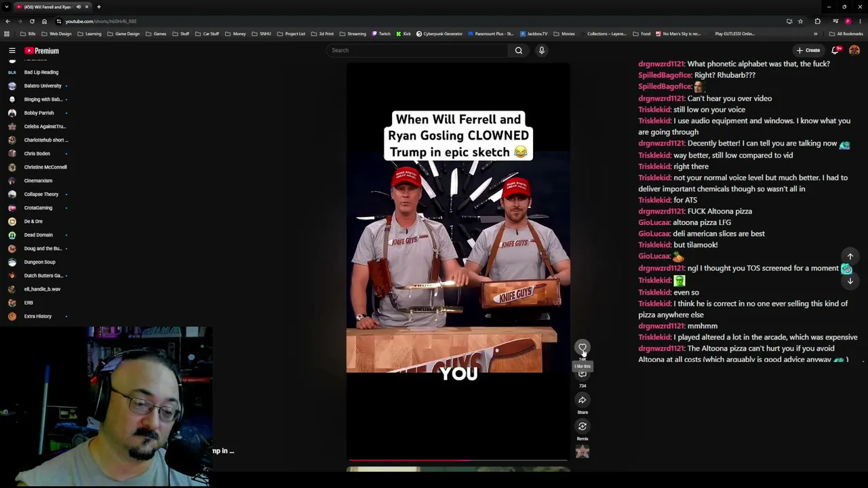Open Dead Domain channel avatar
Image resolution: width=868 pixels, height=488 pixels.
pyautogui.click(x=12, y=235)
